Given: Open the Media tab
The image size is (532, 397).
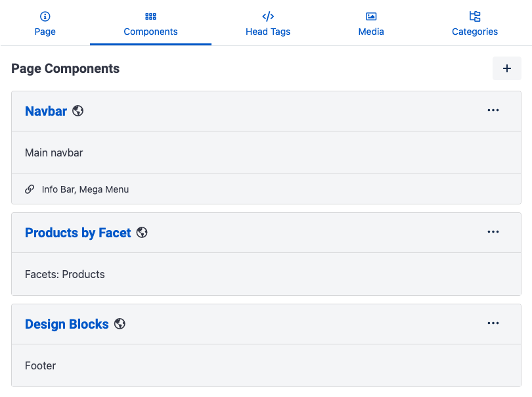Looking at the screenshot, I should (x=371, y=23).
